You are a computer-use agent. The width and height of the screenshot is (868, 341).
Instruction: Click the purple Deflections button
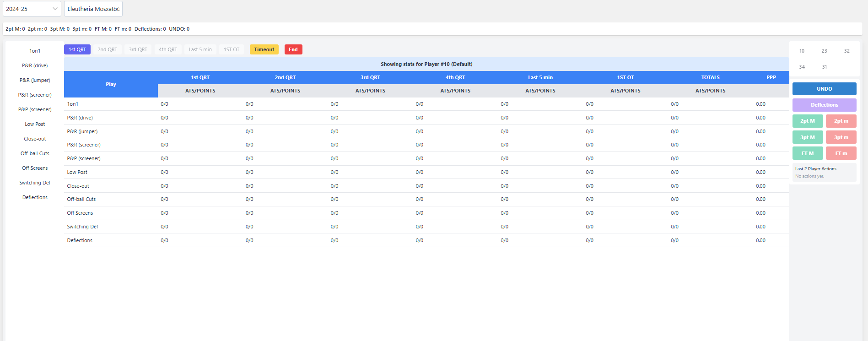824,105
